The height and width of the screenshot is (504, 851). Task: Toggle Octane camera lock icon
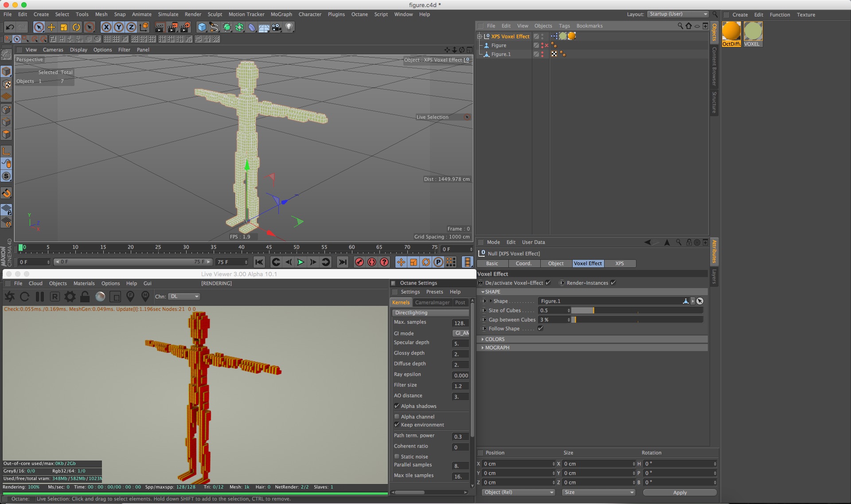[85, 297]
